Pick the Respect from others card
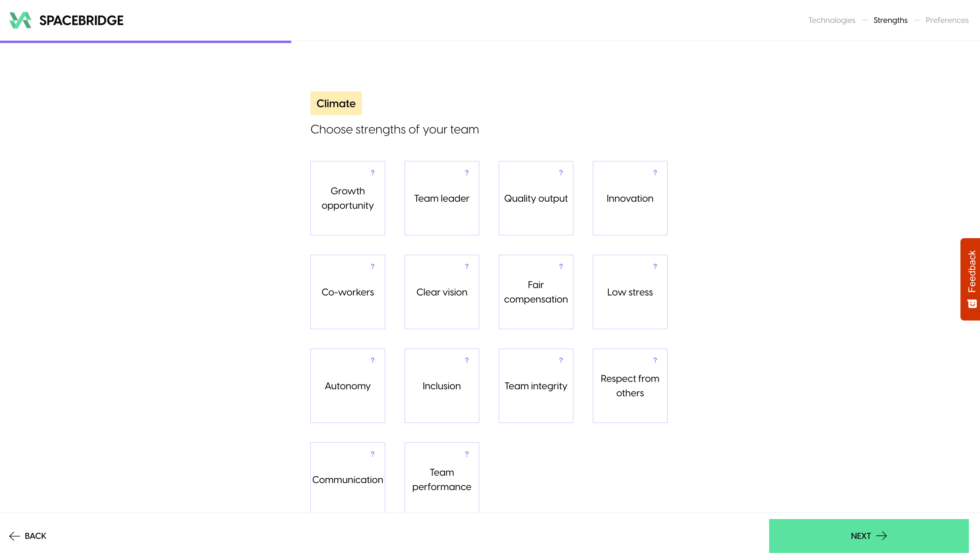This screenshot has height=556, width=980. pos(630,386)
